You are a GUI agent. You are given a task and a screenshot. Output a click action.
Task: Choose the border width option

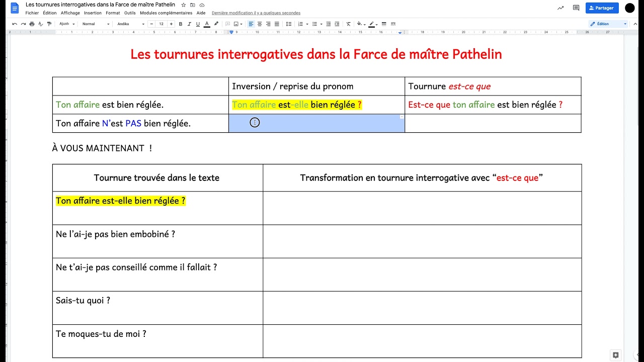pyautogui.click(x=384, y=24)
